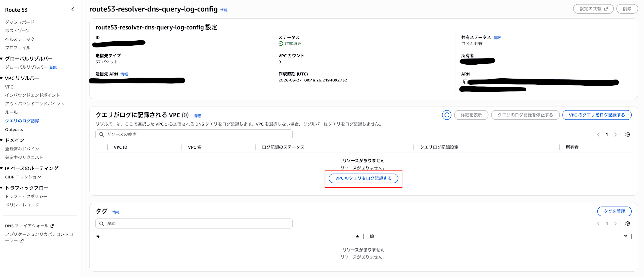The image size is (644, 278).
Task: Open VPC table preferences gear icon
Action: 628,135
